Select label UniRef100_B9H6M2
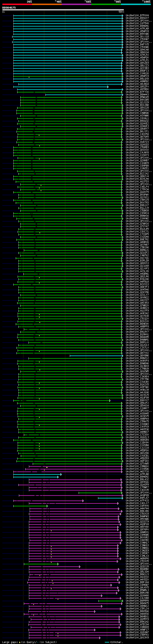The height and width of the screenshot is (644, 153). [x=137, y=477]
